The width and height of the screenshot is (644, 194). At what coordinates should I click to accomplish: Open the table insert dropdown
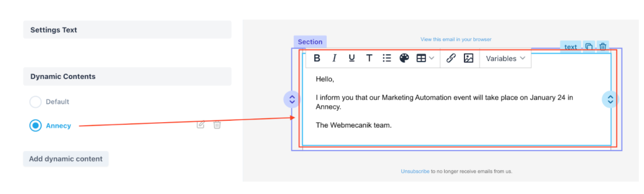click(425, 58)
